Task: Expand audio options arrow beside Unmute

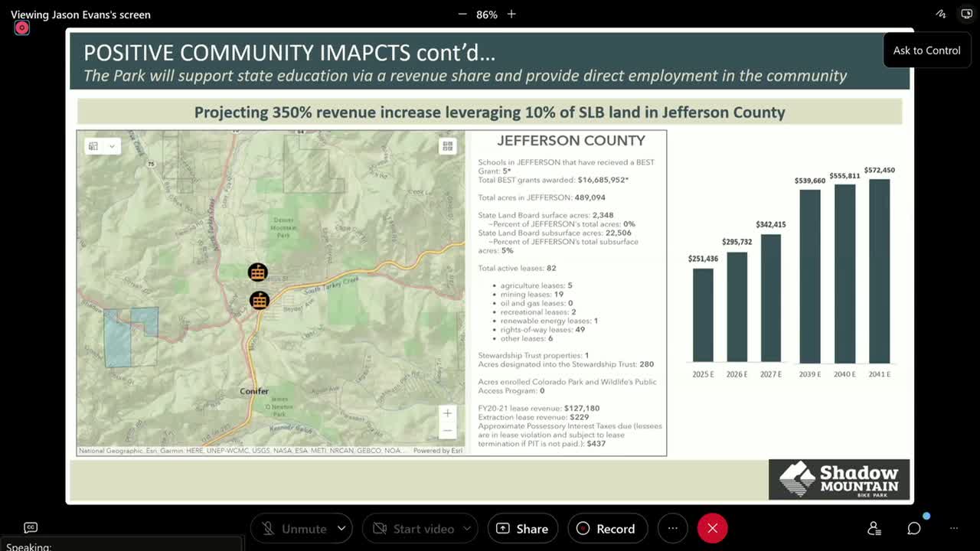Action: click(x=341, y=528)
